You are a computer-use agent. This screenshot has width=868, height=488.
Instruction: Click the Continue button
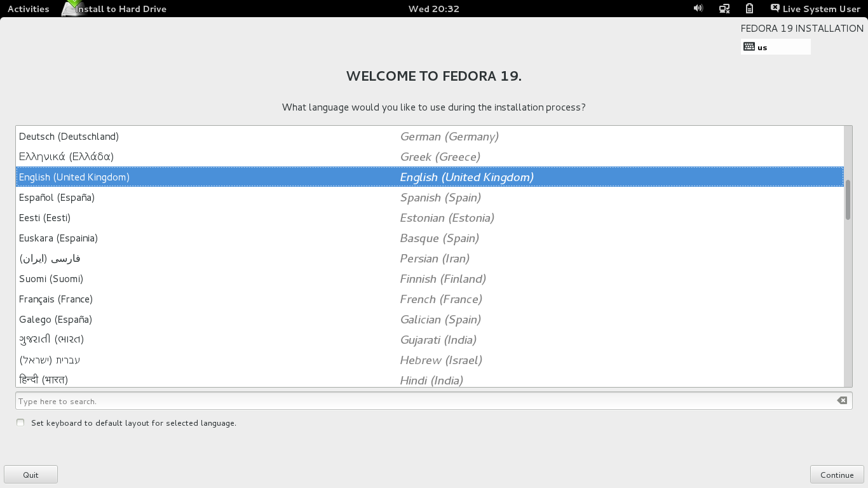[x=837, y=475]
